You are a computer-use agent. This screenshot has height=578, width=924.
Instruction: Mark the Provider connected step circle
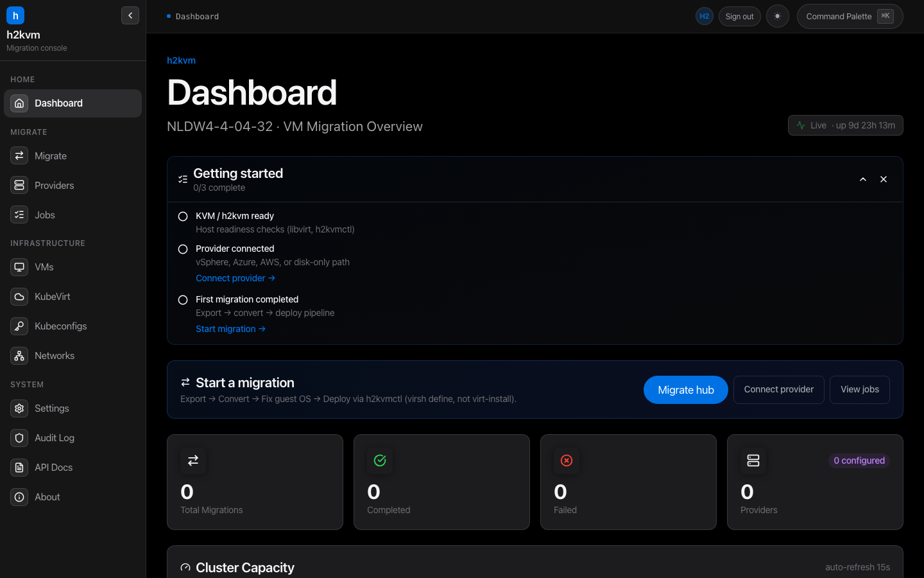point(183,249)
